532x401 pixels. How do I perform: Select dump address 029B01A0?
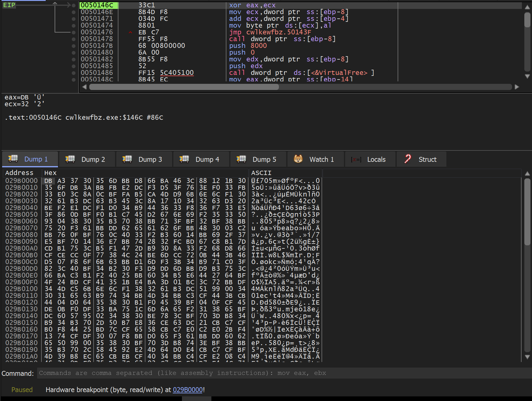(21, 356)
